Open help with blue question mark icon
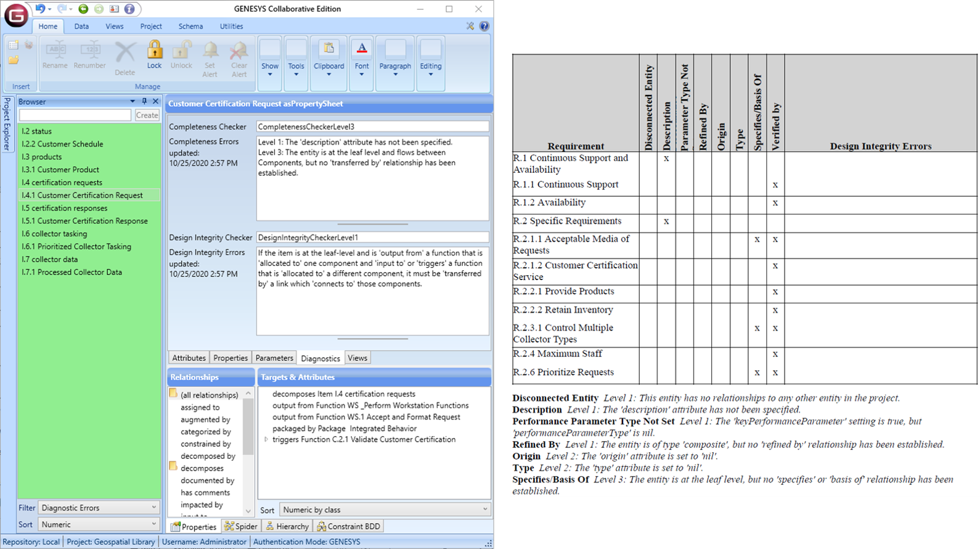The width and height of the screenshot is (980, 549). 484,26
